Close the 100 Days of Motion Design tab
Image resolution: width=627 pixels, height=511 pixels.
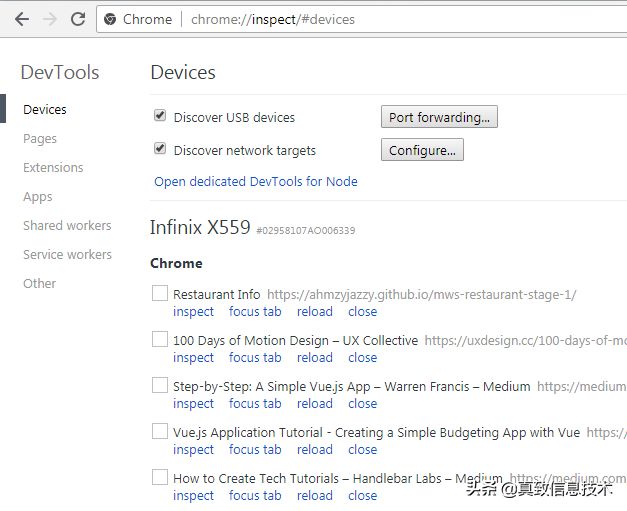[x=363, y=358]
